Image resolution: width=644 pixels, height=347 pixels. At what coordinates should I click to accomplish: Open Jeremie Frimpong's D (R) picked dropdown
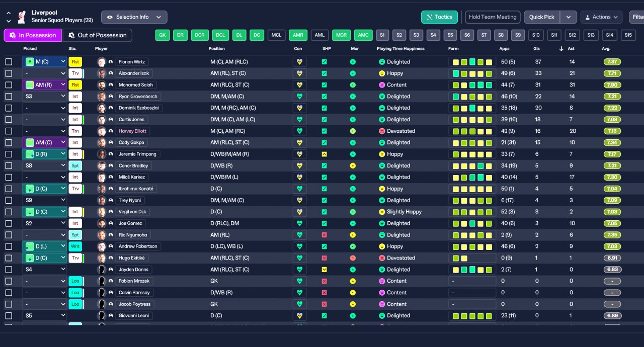tap(45, 154)
